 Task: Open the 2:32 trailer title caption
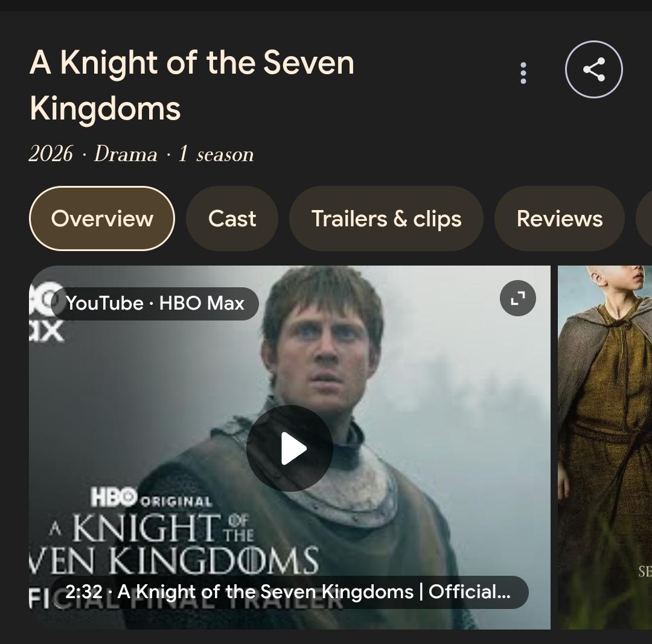[x=289, y=592]
